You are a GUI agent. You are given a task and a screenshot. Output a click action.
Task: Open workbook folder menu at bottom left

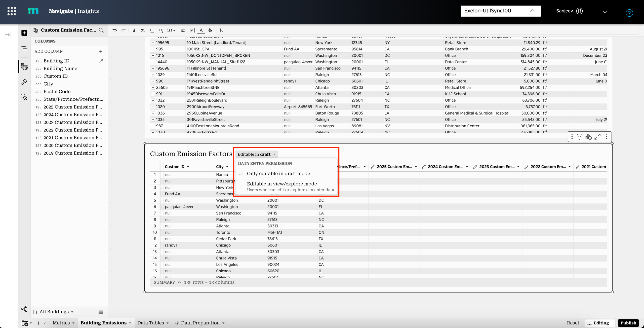tap(26, 323)
